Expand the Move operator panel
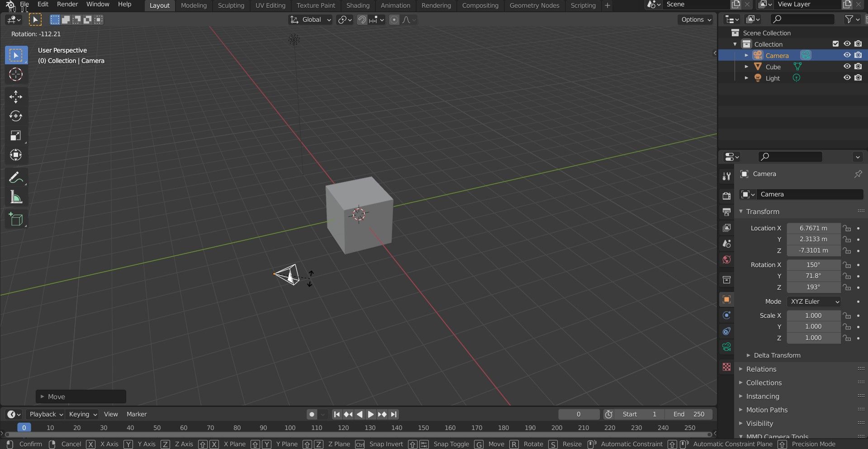Viewport: 868px width, 449px height. click(81, 396)
